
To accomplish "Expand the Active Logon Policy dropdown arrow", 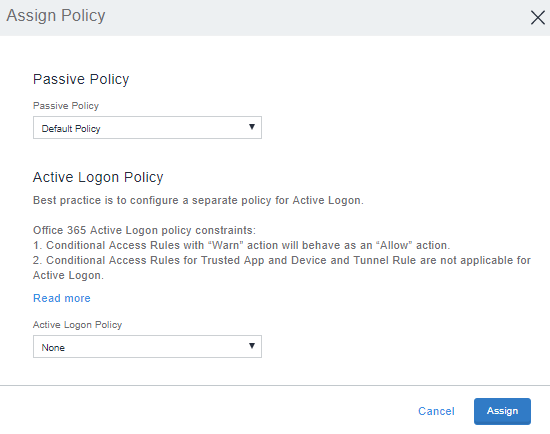I will coord(251,346).
